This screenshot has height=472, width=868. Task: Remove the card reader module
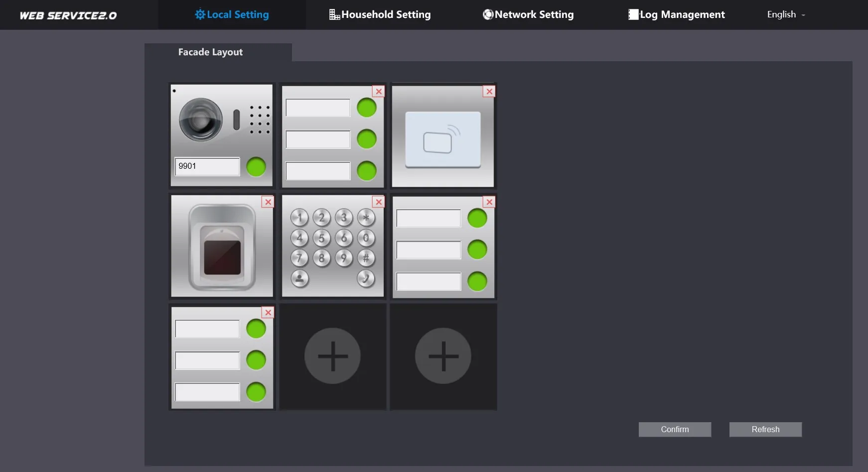[489, 92]
